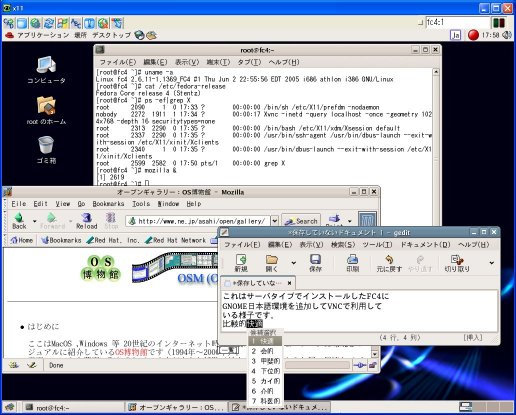This screenshot has width=516, height=415.
Task: Click the gedit Save (保存) icon
Action: click(315, 260)
